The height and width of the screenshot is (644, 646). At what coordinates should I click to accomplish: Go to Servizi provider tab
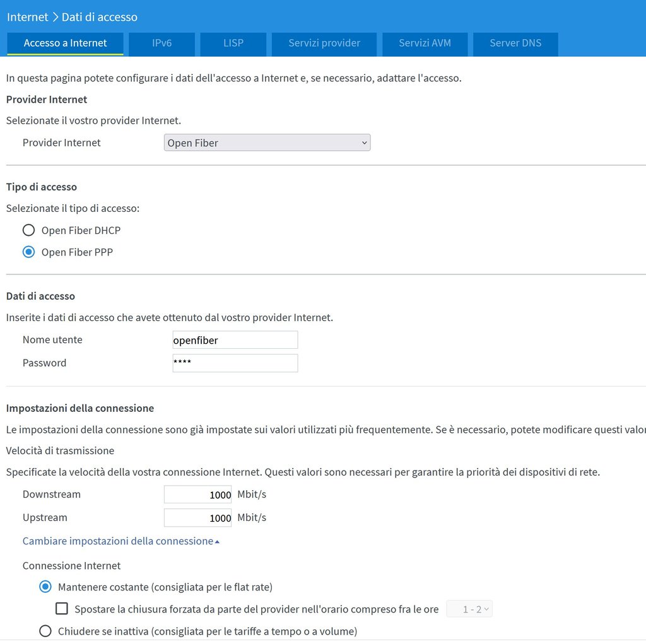[x=324, y=44]
